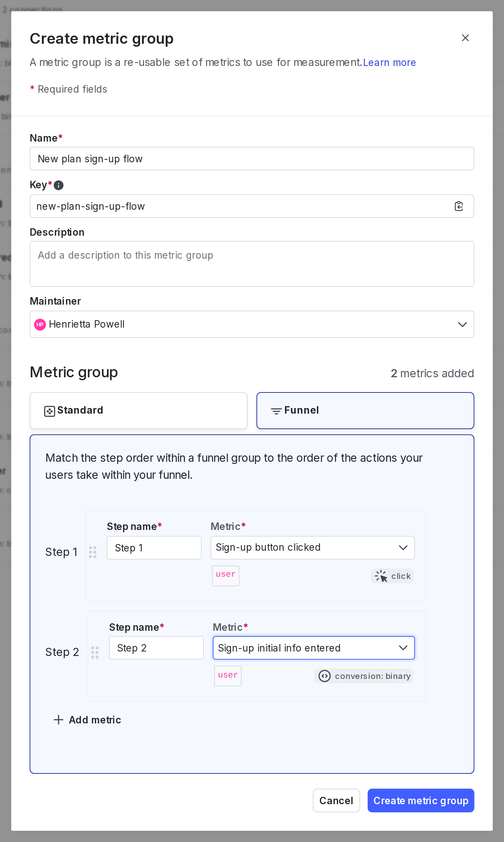
Task: Click the plus icon beside Add metric
Action: click(x=59, y=720)
